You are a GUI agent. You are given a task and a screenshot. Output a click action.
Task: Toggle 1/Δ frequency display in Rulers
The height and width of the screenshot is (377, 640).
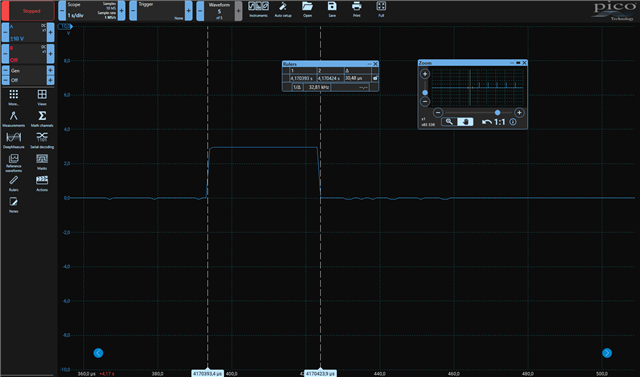point(297,87)
